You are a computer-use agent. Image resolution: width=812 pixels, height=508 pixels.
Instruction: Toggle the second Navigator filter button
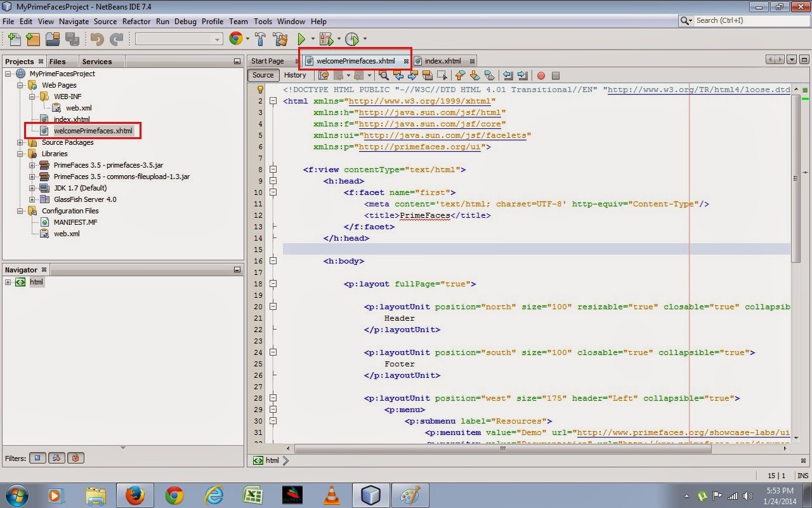[x=56, y=458]
